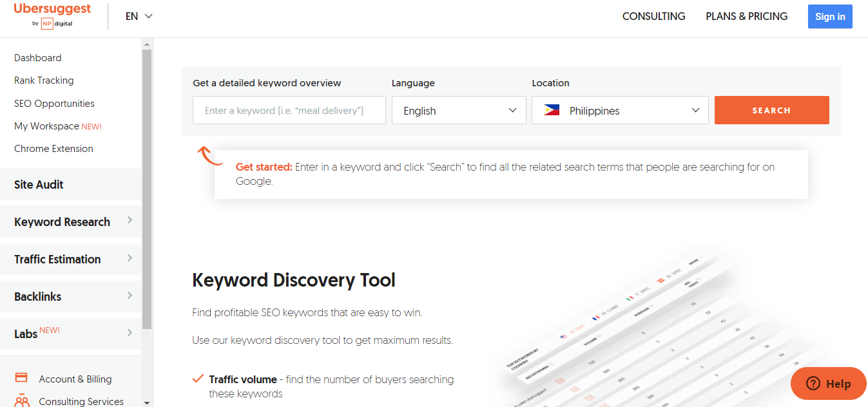Click the sidebar scrollbar thumb

click(147, 190)
